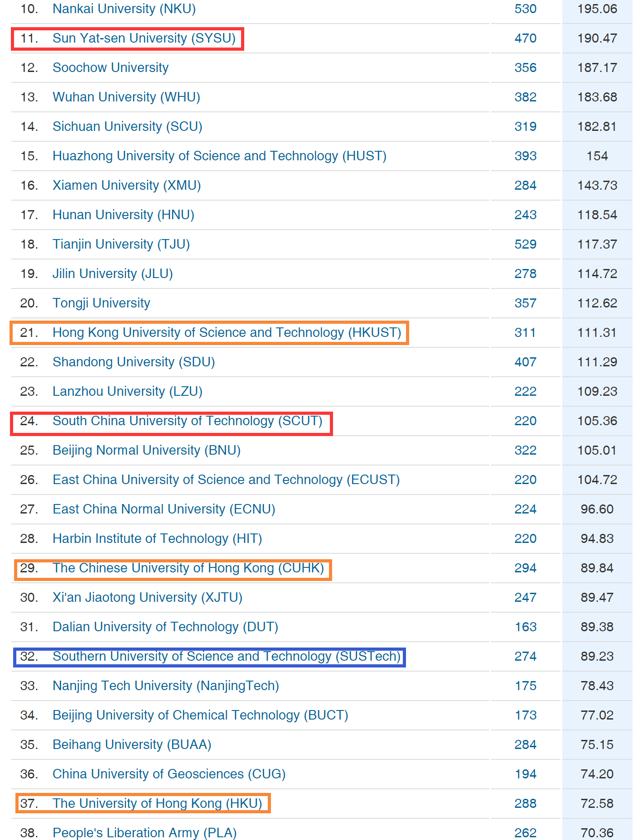Click count 243 in Hunan University row
633x840 pixels.
(526, 215)
